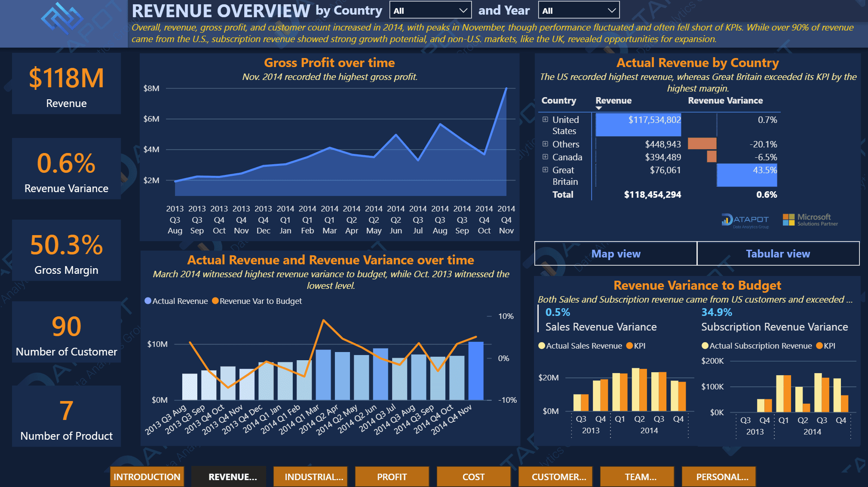868x487 pixels.
Task: Select the 0.6% Revenue Variance card
Action: tap(66, 168)
